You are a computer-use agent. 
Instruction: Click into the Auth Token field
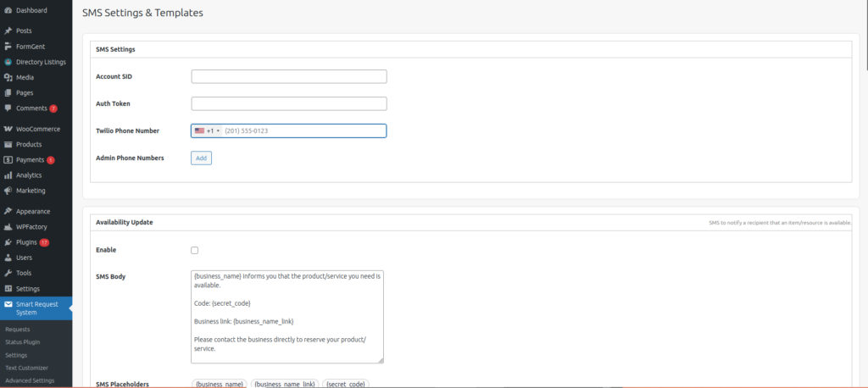289,103
